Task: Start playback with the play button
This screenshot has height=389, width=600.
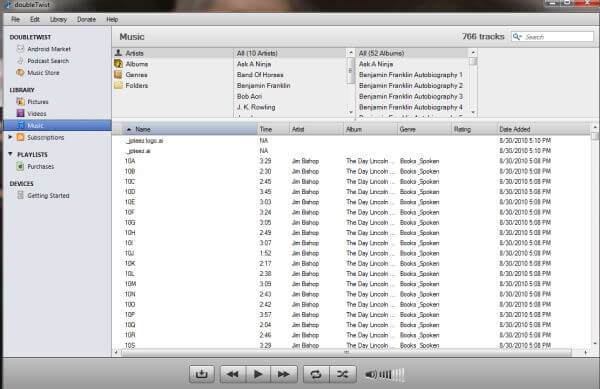Action: coord(258,374)
